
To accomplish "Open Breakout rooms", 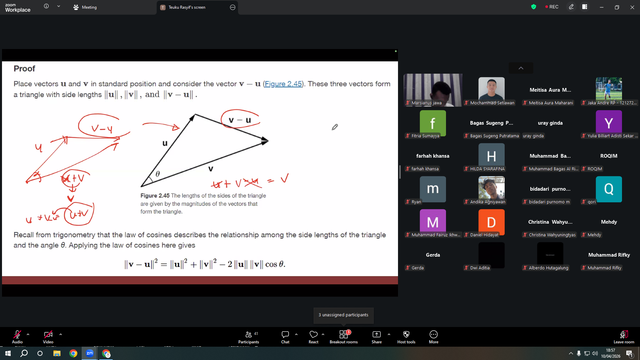I will pos(344,337).
